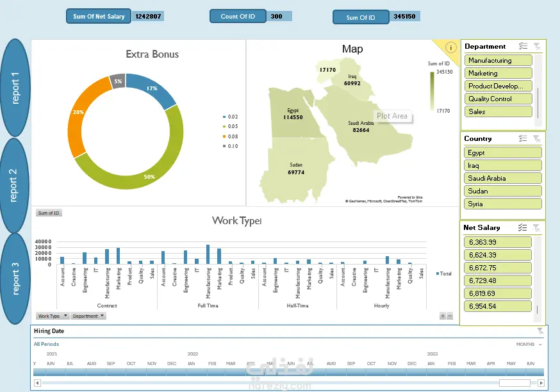560x392 pixels.
Task: Click the Hiring Date timeline scrollbar thumb
Action: click(x=515, y=383)
